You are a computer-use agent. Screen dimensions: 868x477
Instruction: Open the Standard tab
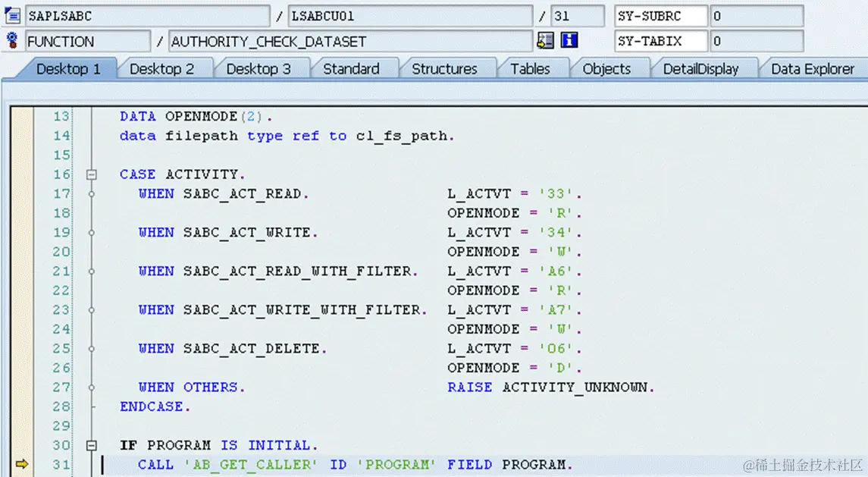[352, 69]
